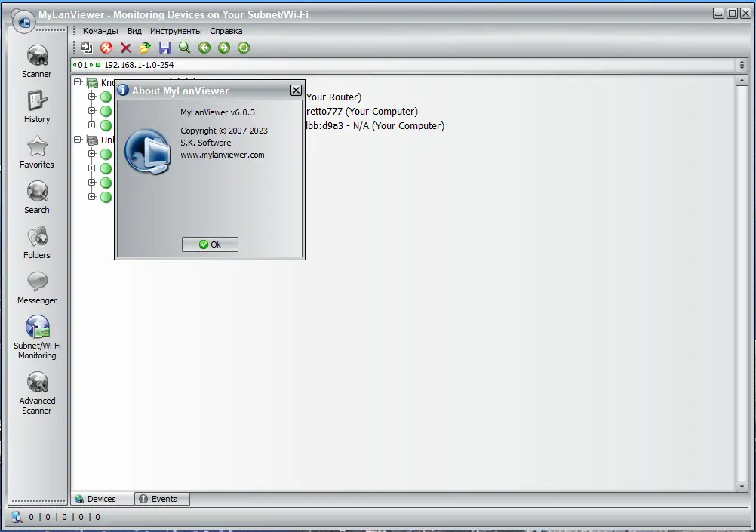This screenshot has height=532, width=756.
Task: Open the History section
Action: click(x=37, y=106)
